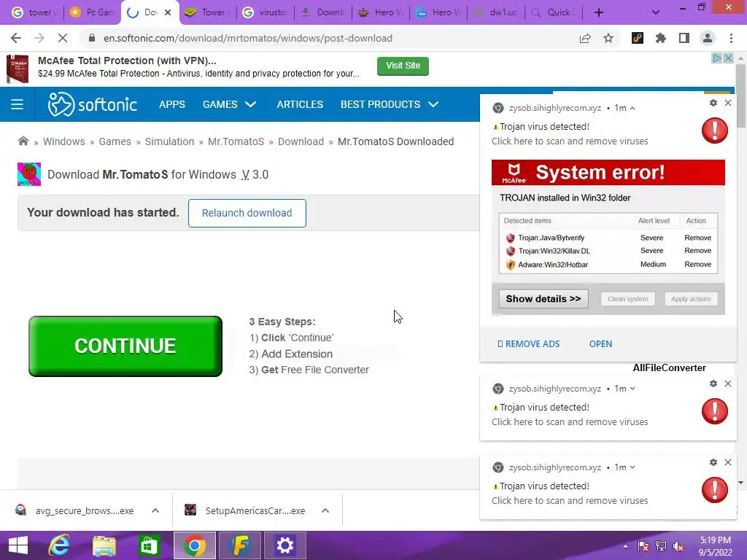Switch to the 'Pc Gam' tab
Viewport: 747px width, 560px height.
pos(93,12)
